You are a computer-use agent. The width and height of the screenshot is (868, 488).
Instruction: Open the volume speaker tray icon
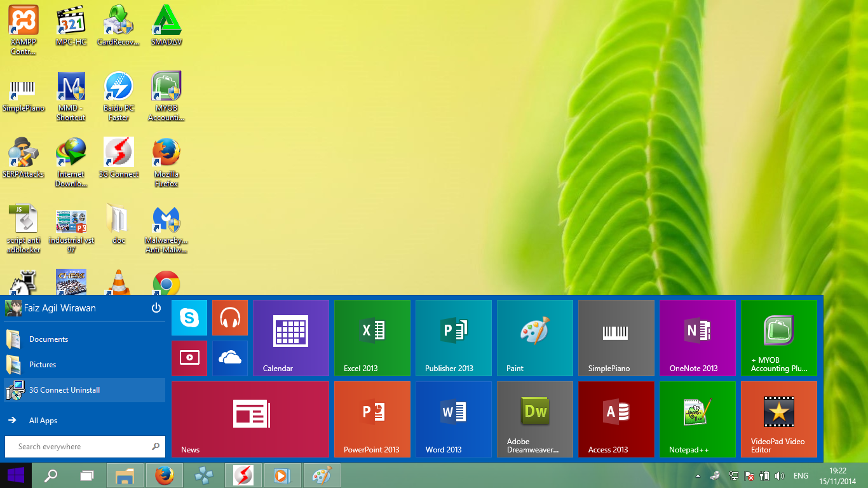(780, 475)
